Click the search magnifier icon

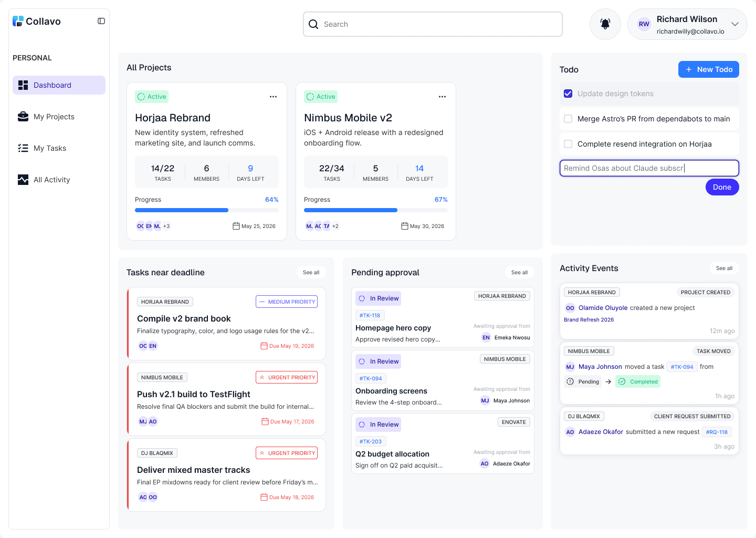(x=313, y=24)
